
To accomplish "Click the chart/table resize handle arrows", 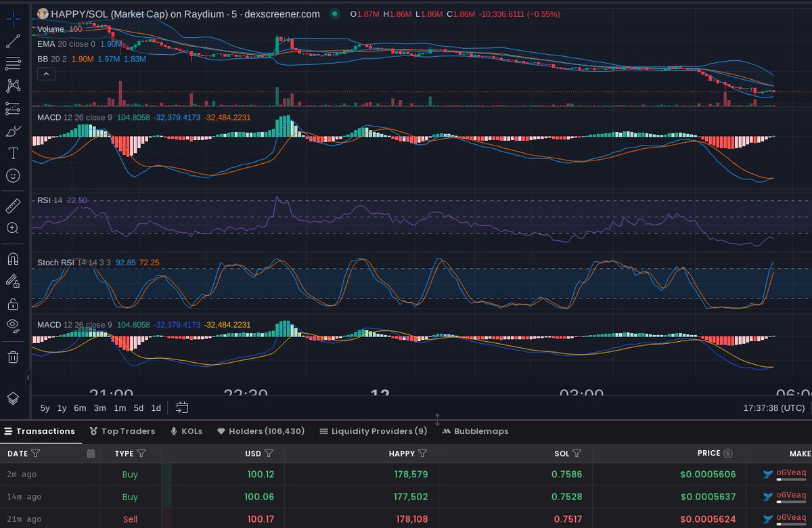I will [x=437, y=420].
